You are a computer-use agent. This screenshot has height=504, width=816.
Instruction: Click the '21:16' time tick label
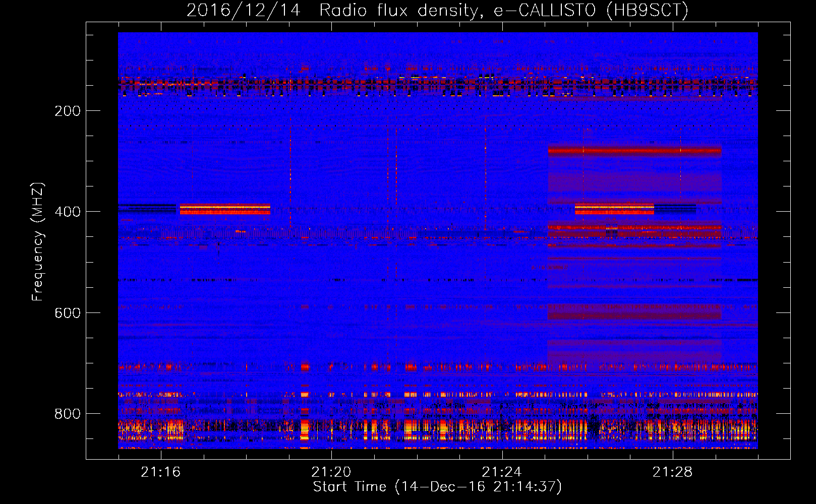[160, 472]
